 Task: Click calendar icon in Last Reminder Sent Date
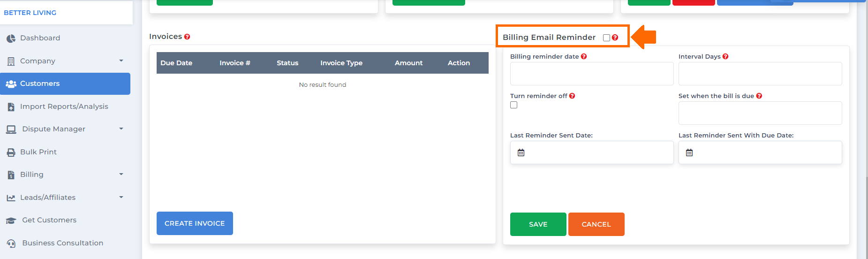click(521, 152)
